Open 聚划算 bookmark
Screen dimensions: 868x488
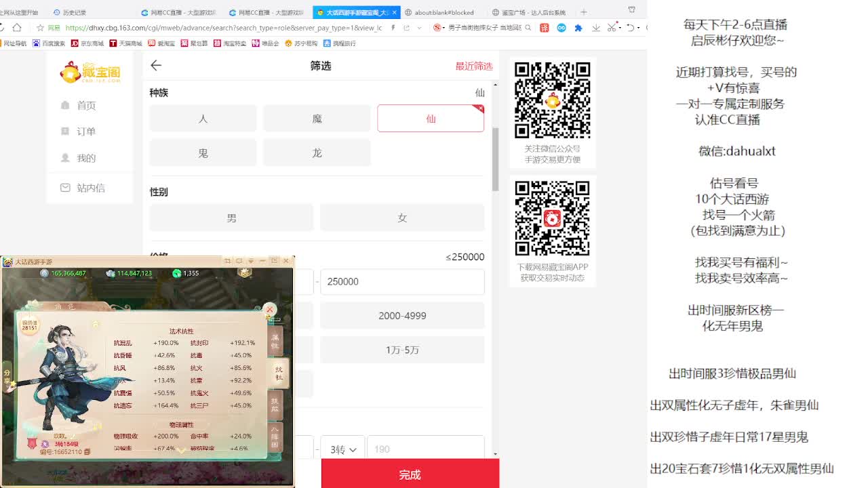point(194,43)
